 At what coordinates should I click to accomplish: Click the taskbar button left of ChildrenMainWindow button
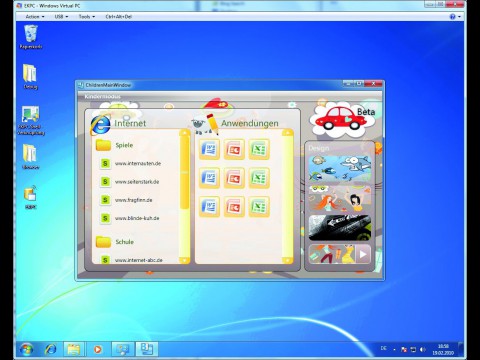click(123, 349)
